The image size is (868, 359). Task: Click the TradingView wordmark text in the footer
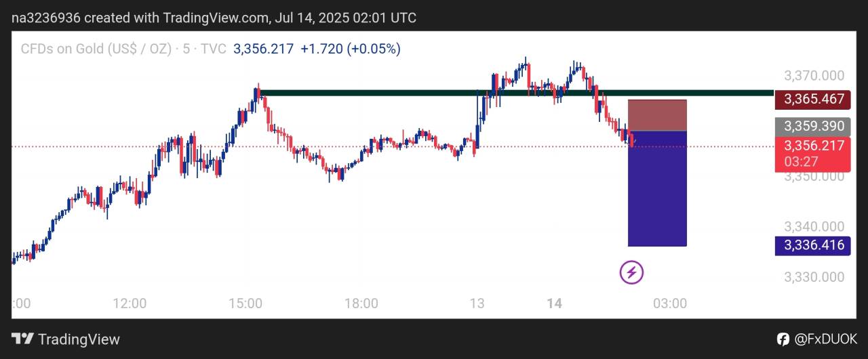point(79,339)
